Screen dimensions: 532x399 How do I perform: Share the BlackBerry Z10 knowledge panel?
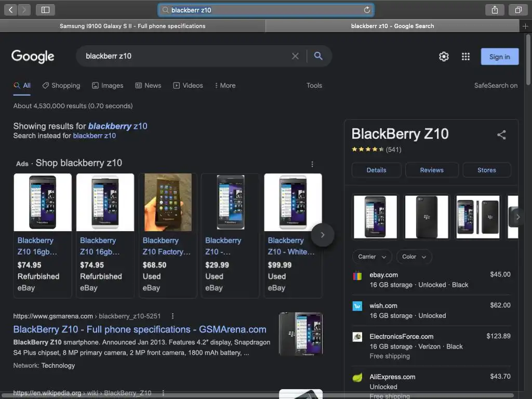click(x=501, y=135)
